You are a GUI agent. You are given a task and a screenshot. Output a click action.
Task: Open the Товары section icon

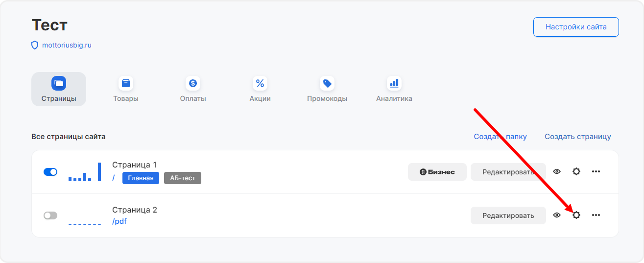tap(126, 83)
